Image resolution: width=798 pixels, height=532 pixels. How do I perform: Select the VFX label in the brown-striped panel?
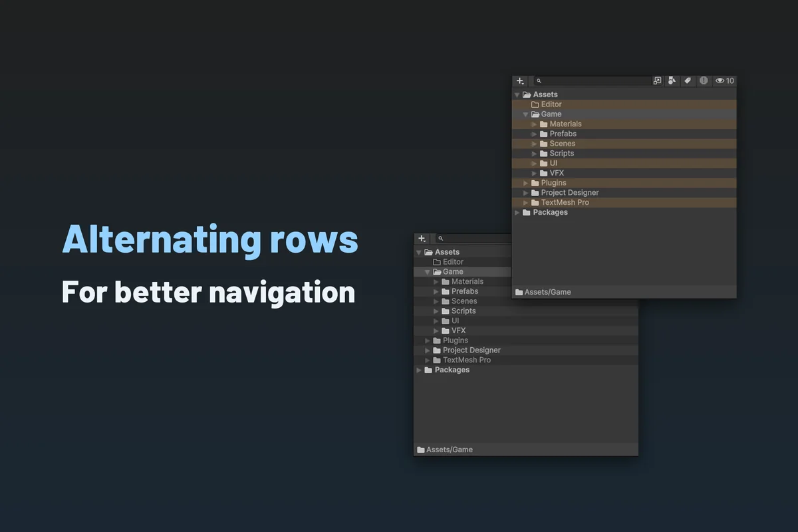tap(557, 173)
